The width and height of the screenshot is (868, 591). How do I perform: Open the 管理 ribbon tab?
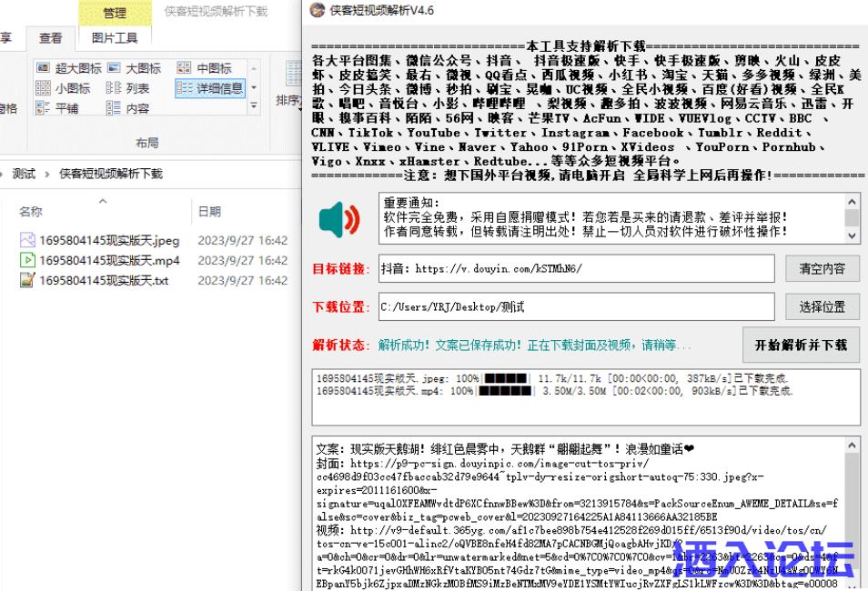tap(116, 13)
